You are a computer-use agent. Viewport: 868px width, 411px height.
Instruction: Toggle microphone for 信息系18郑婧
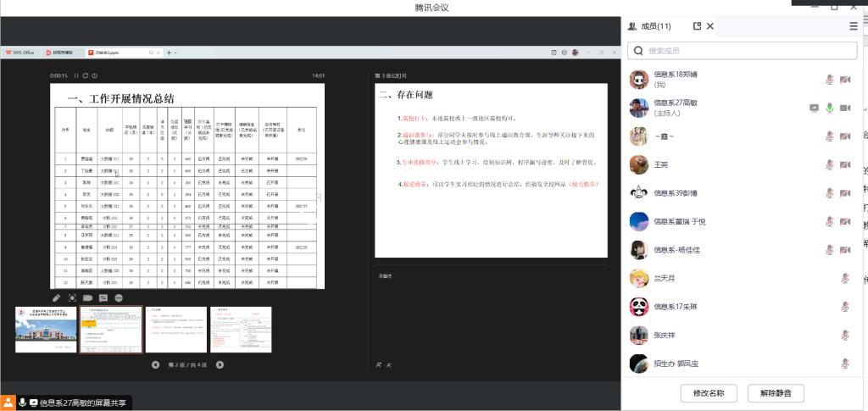tap(830, 80)
